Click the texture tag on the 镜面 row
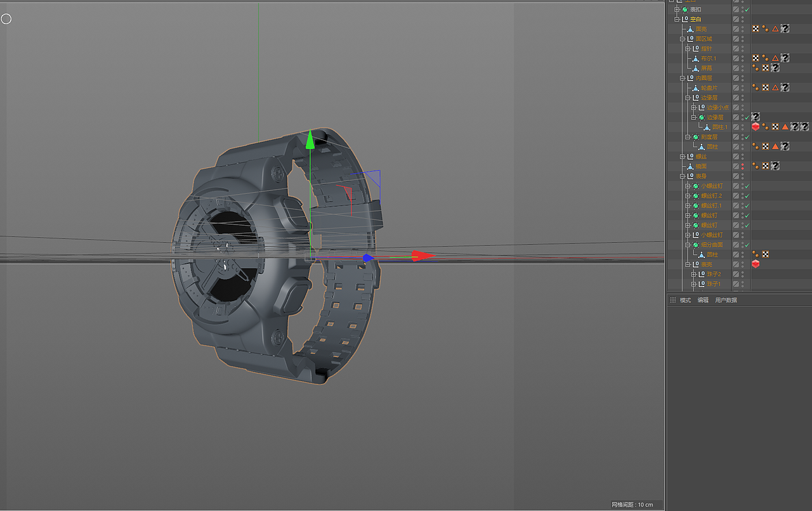 tap(765, 166)
